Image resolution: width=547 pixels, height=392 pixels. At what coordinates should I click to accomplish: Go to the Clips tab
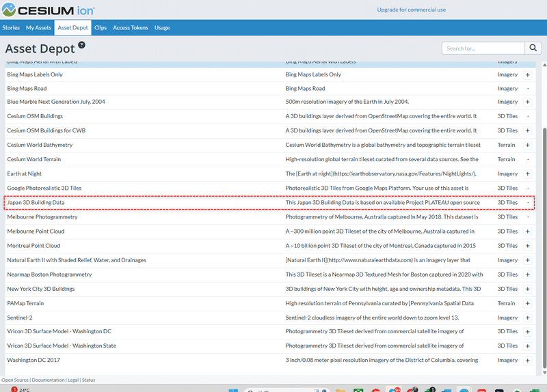coord(101,27)
